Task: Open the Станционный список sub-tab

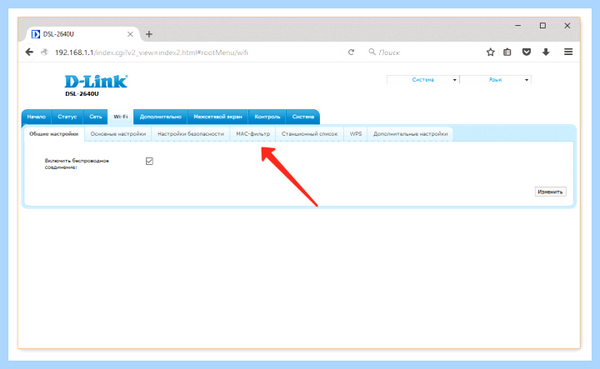Action: click(x=310, y=134)
